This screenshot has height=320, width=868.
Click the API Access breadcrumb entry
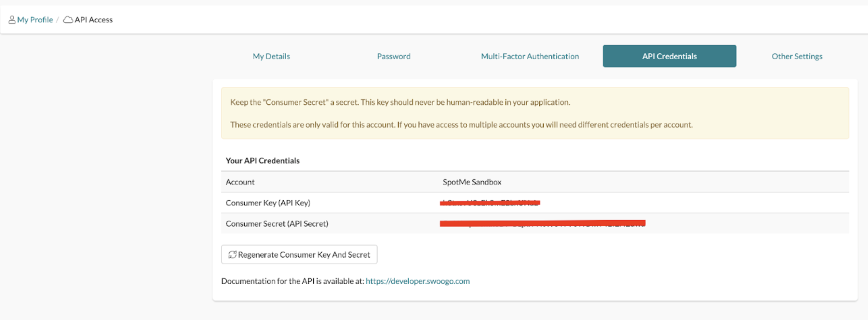(x=93, y=20)
